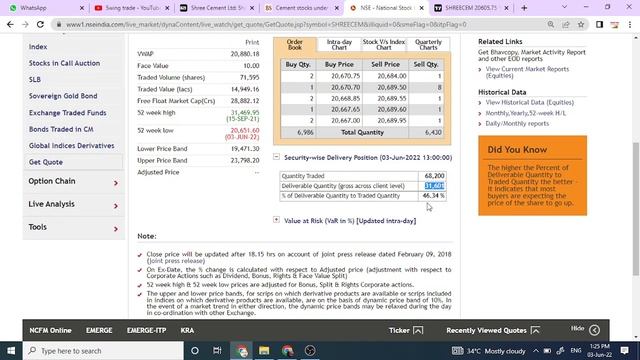
Task: Select the Stock V/s Index Chart tab
Action: click(384, 44)
